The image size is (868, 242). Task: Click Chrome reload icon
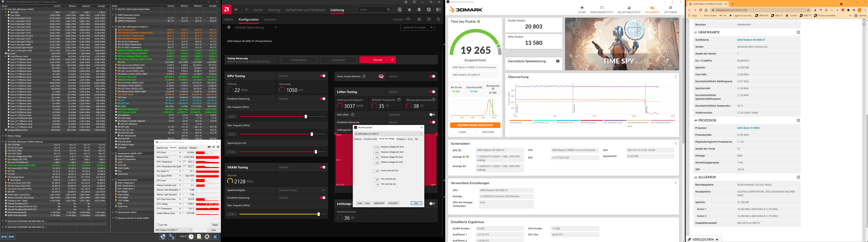[x=701, y=10]
